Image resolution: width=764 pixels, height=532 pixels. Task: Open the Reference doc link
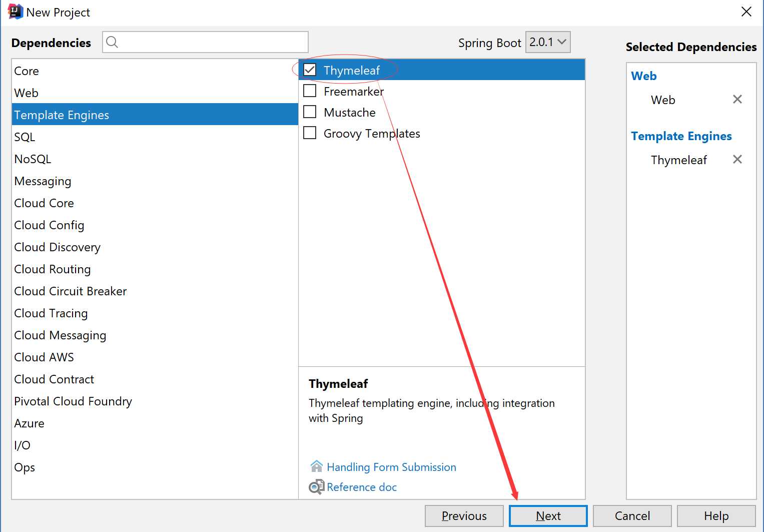pyautogui.click(x=361, y=487)
